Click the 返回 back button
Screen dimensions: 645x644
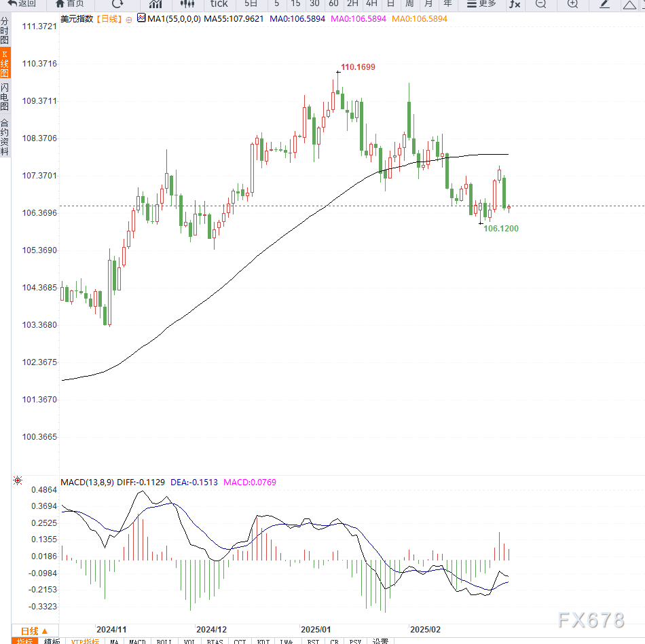(x=22, y=3)
